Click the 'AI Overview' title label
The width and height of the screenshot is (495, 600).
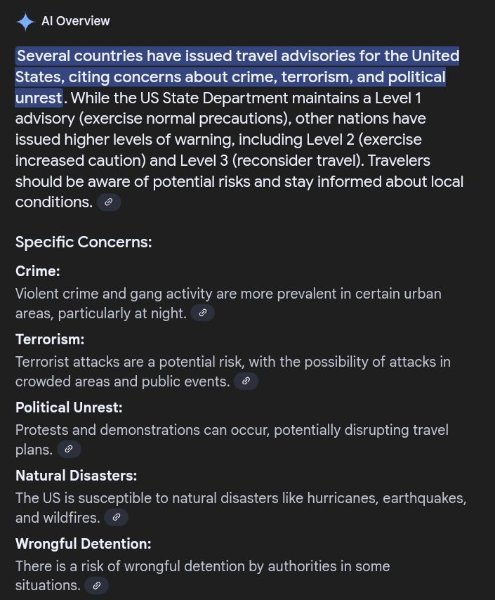click(x=76, y=21)
